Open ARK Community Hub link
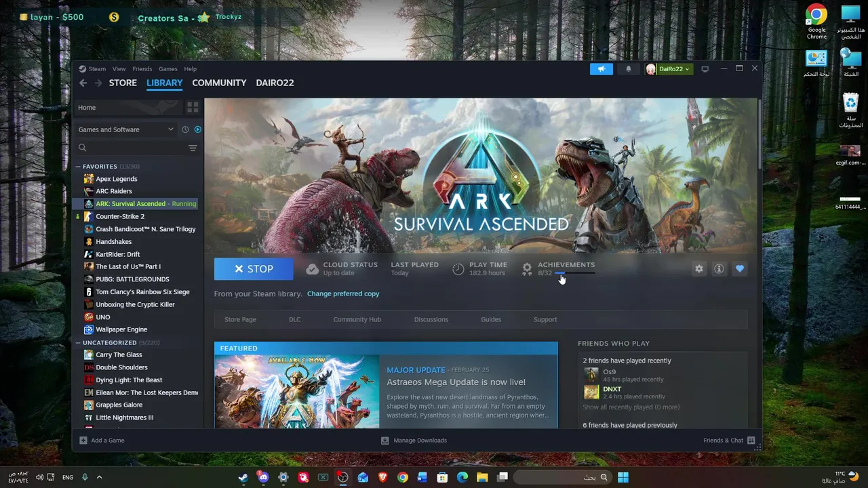The image size is (868, 488). 357,319
